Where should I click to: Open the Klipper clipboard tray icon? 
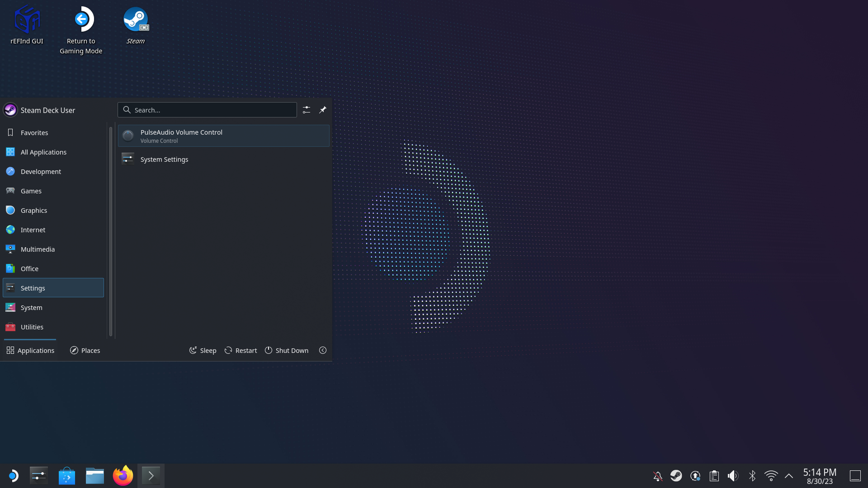coord(714,475)
